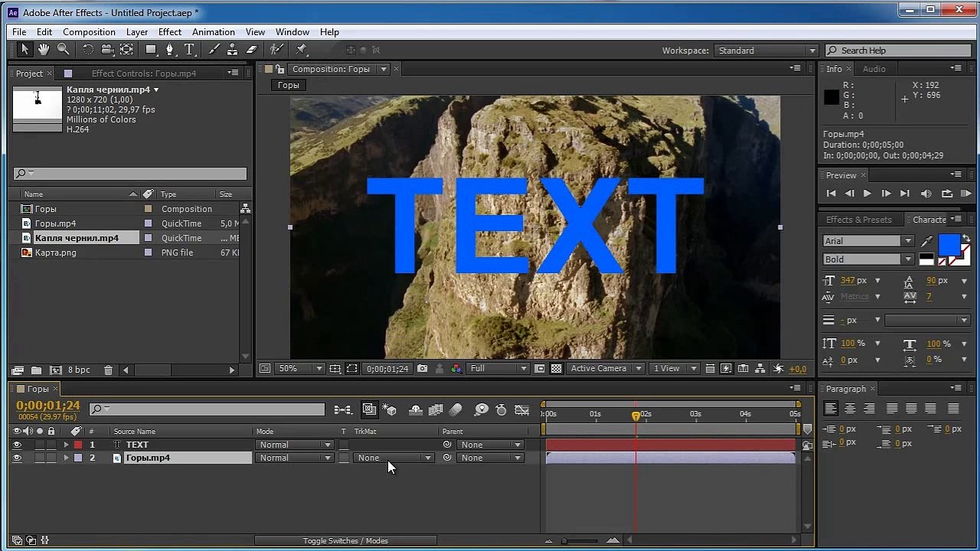Open the TrkMat None dropdown for Горы.mp4
This screenshot has width=980, height=551.
(394, 458)
